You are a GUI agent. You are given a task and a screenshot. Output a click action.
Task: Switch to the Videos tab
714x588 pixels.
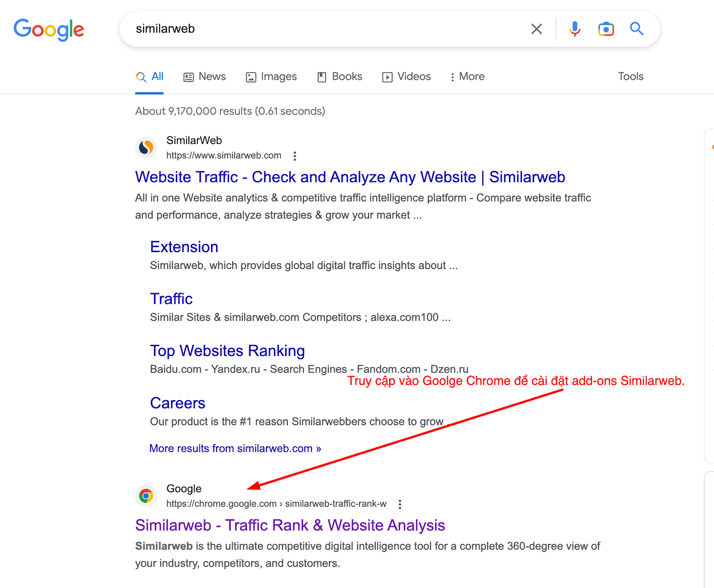pos(407,77)
